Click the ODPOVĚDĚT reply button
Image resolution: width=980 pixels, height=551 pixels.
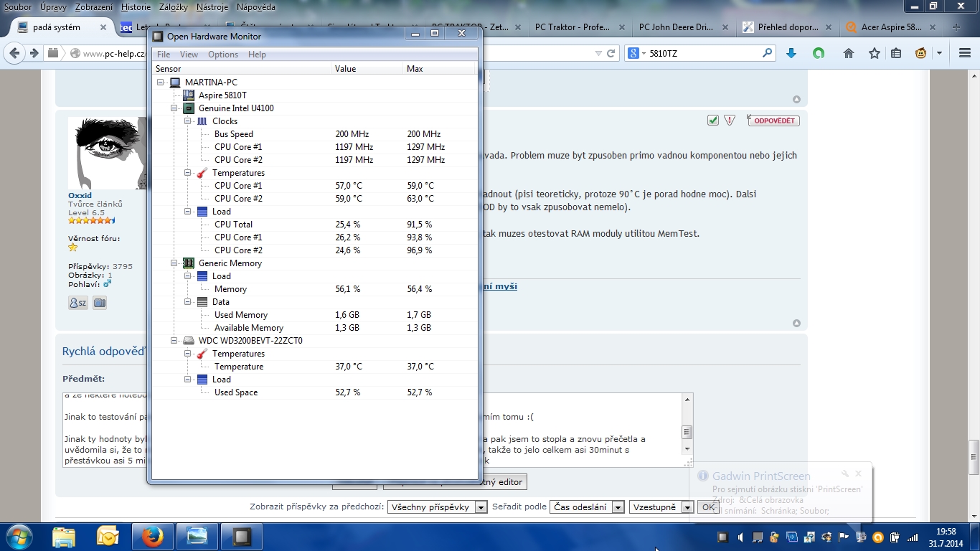(x=773, y=121)
